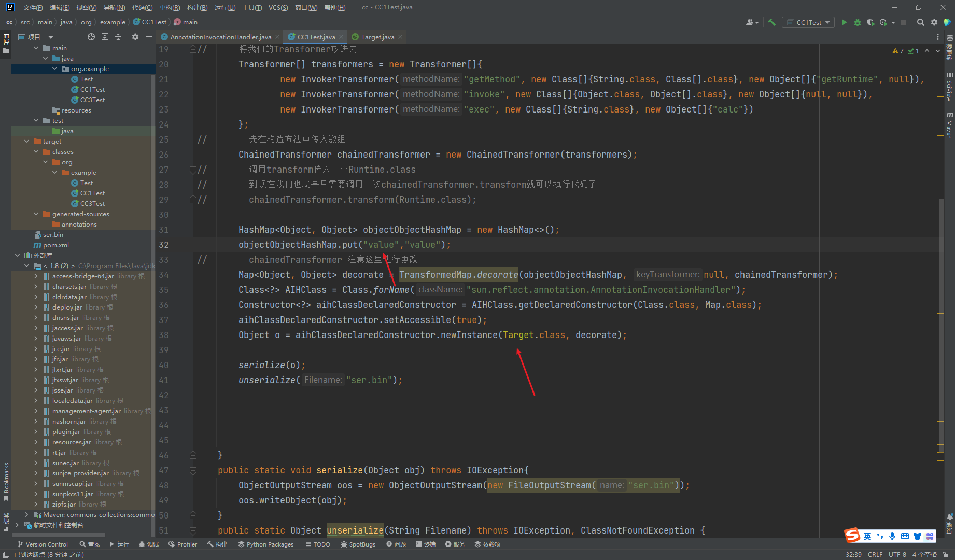Open Python Packages tool window

click(265, 544)
